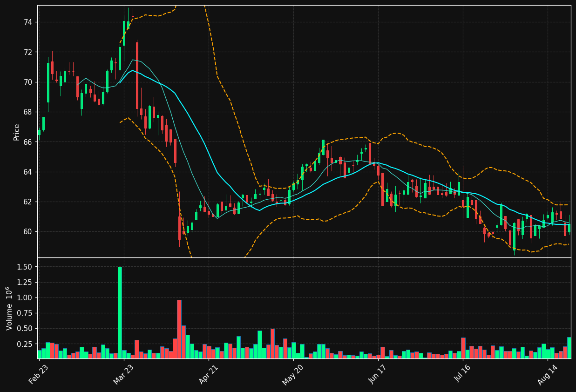Click the 60 price axis tick
576x392 pixels.
[27, 232]
